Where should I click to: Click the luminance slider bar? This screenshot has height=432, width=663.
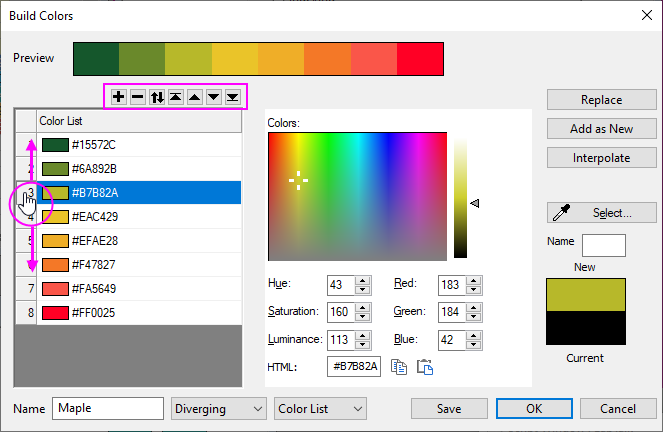click(460, 197)
